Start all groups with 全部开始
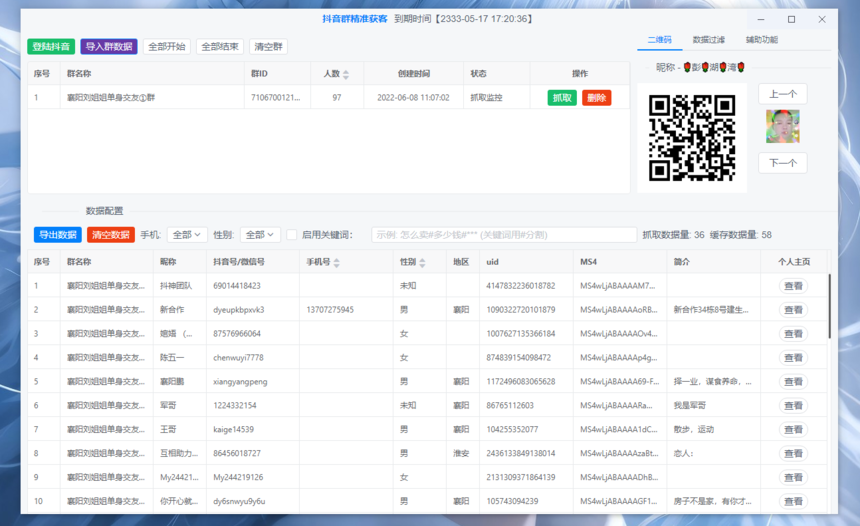 (167, 47)
